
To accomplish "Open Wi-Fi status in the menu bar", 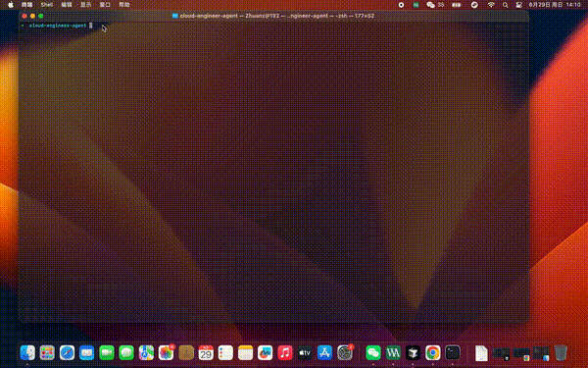I will point(491,5).
